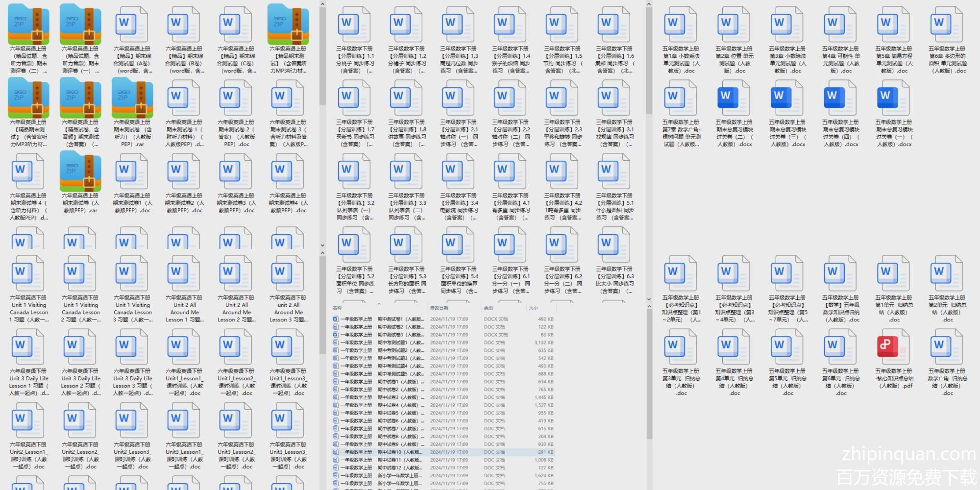
Task: Select the 360 ZIP archive 期末测评卷（二）
Action: pyautogui.click(x=28, y=24)
